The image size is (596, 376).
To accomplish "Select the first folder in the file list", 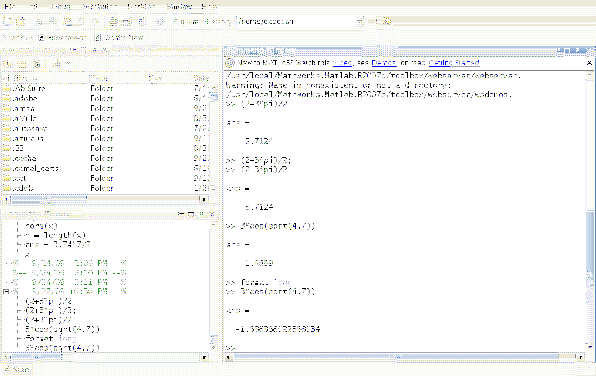I will 106,88.
